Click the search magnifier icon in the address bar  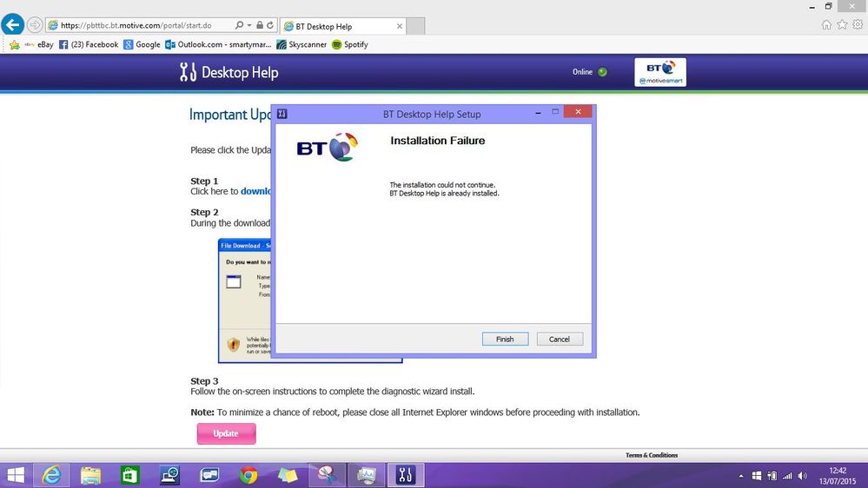tap(239, 25)
